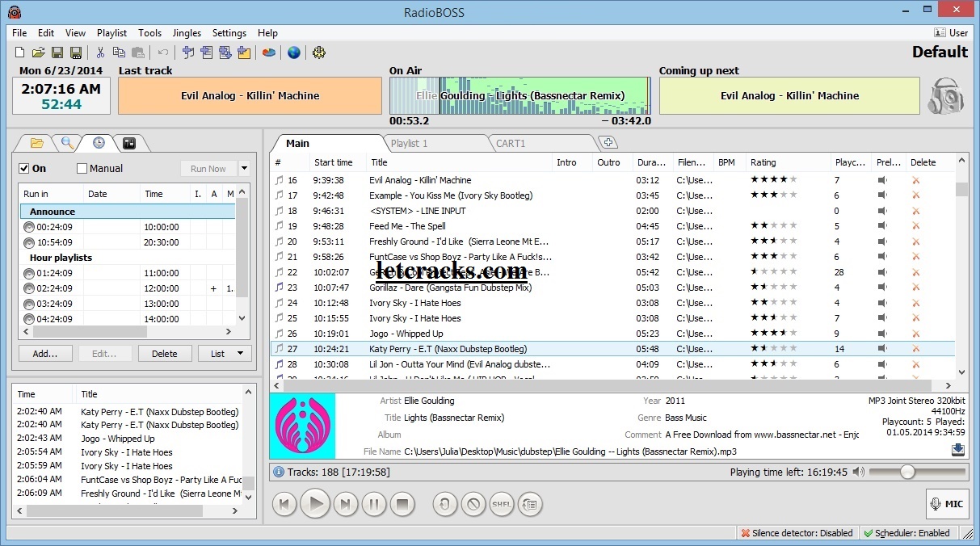
Task: Open the Tools menu
Action: 149,33
